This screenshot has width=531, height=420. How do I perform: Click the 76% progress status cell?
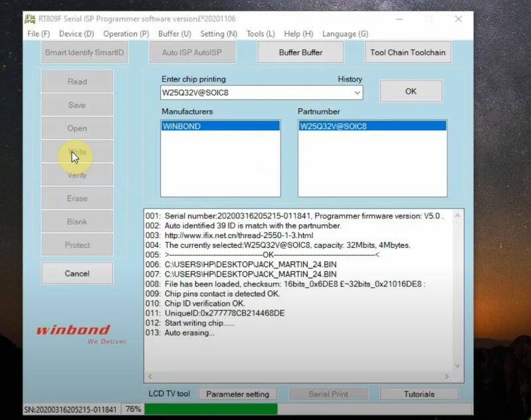(133, 409)
